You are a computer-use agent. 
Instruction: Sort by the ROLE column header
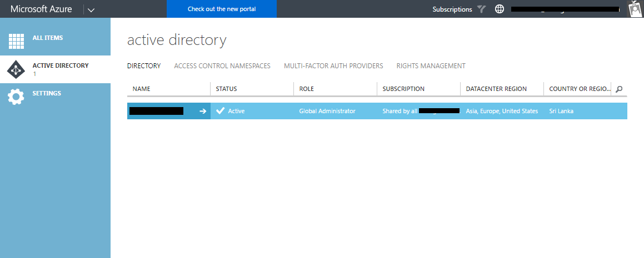[x=306, y=89]
